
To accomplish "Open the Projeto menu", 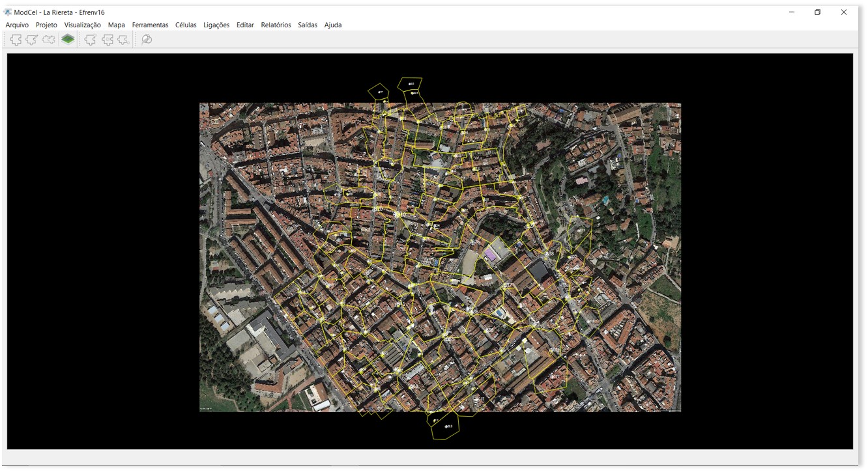I will click(x=46, y=25).
